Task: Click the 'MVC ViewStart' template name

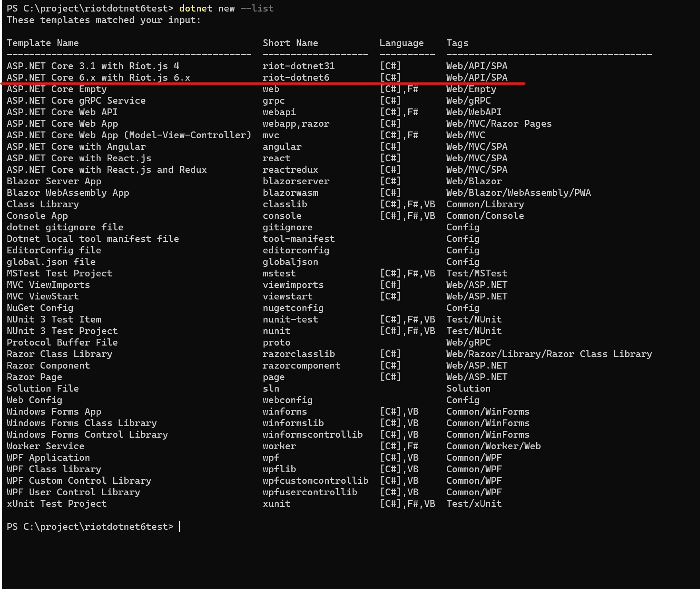Action: [x=43, y=296]
